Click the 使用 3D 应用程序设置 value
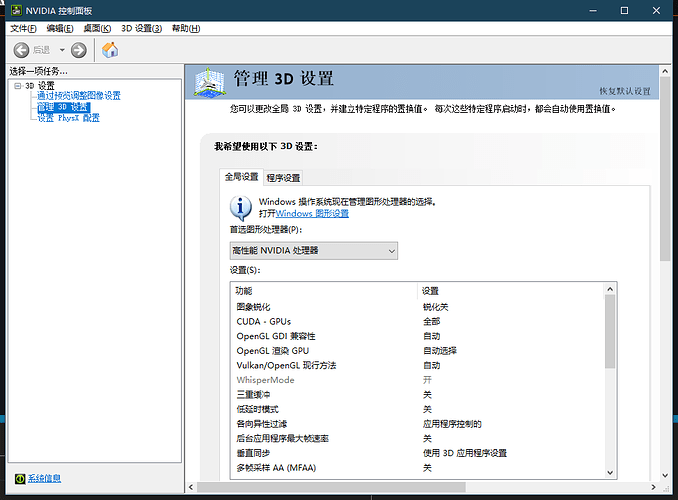 point(465,453)
